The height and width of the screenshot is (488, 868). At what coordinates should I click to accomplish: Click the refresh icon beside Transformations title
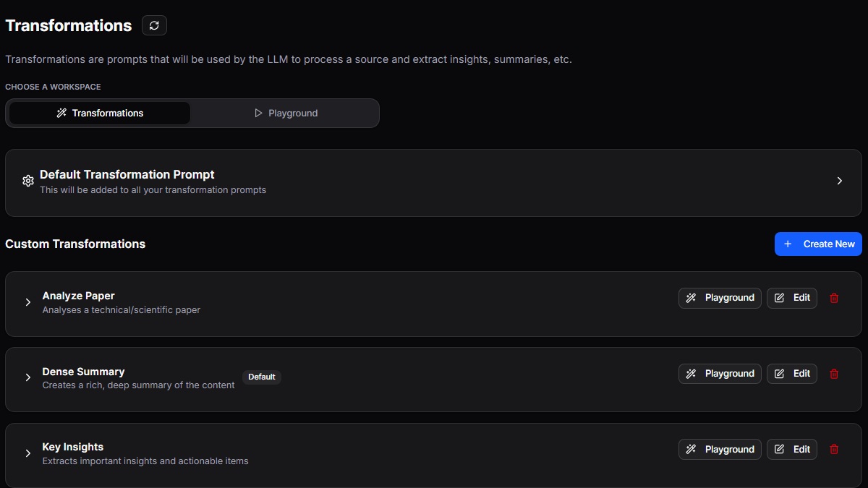[154, 25]
